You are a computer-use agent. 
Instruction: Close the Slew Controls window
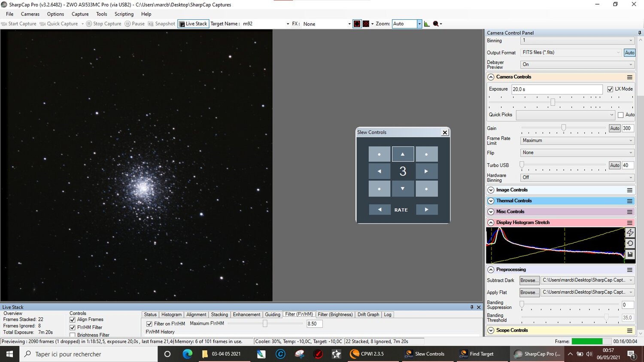[445, 132]
